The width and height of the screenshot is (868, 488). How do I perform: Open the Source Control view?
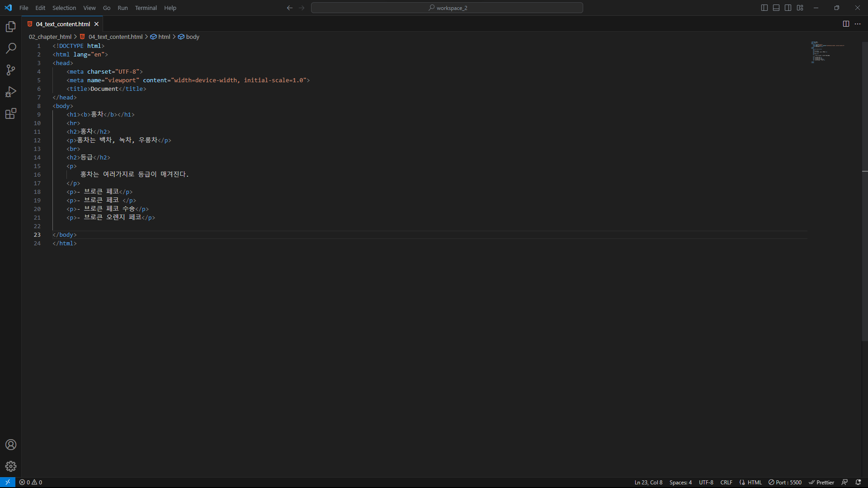(11, 70)
